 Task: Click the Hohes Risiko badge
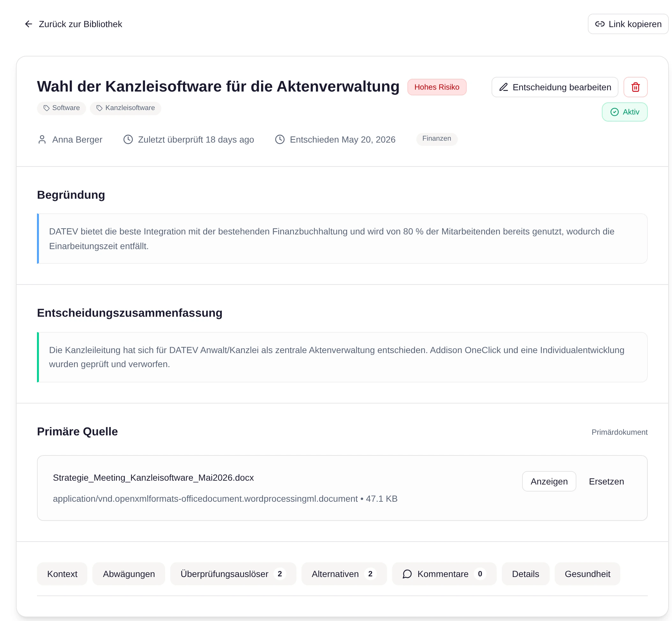point(437,87)
